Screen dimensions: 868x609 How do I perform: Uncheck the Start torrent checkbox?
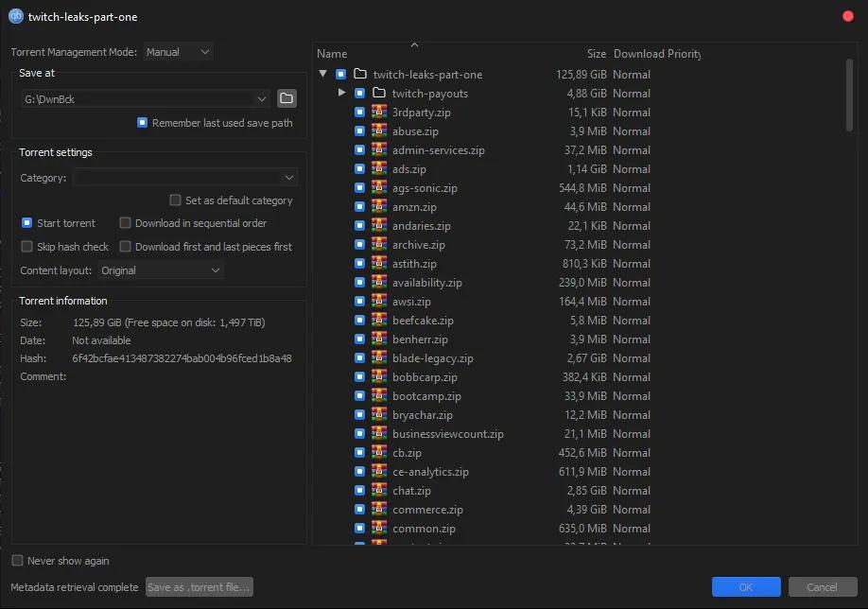[26, 222]
